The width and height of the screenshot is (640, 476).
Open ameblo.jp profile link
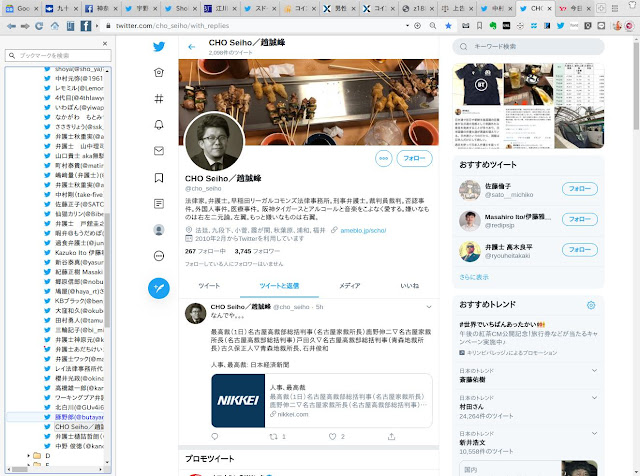363,230
